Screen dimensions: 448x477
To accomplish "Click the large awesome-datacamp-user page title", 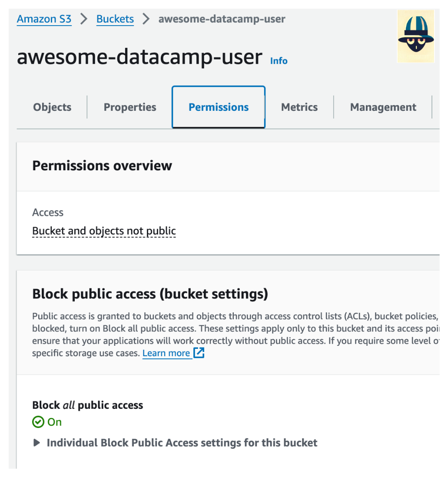I will [x=139, y=57].
